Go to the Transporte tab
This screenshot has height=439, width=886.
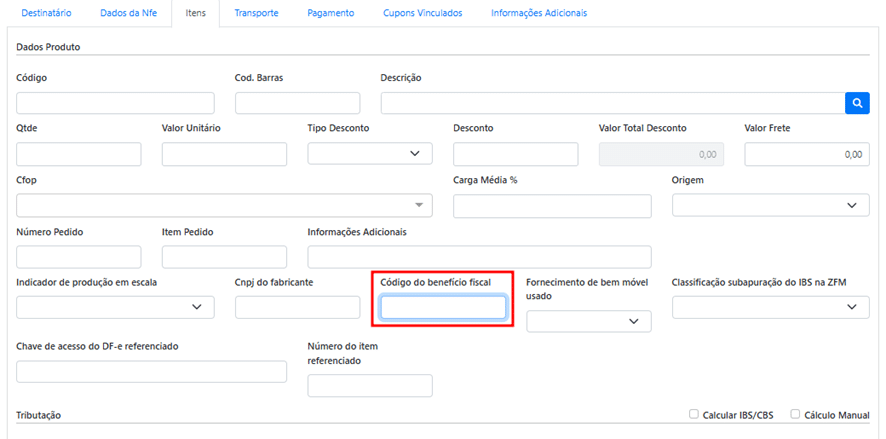(256, 14)
